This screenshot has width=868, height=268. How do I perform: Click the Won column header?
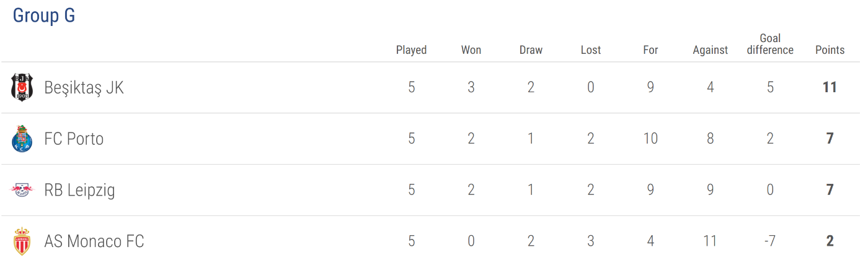[471, 50]
